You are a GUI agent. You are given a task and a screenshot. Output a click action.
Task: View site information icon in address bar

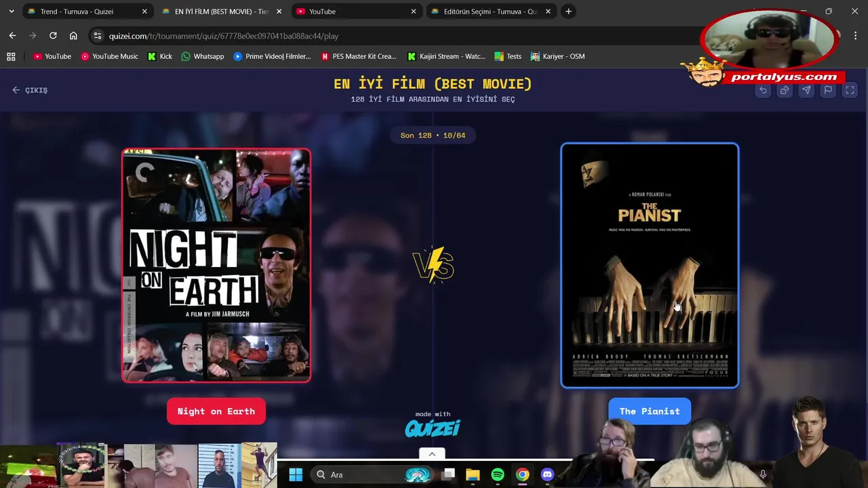pos(98,36)
